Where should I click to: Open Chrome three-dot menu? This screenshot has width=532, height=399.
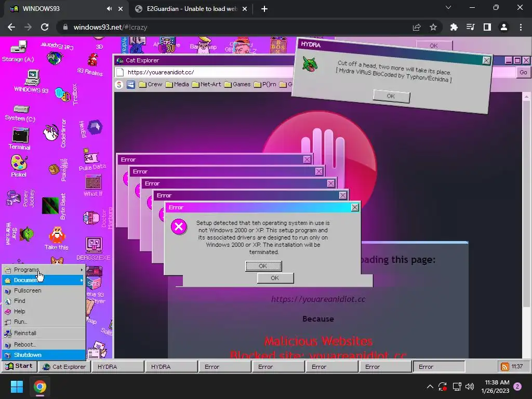click(521, 27)
